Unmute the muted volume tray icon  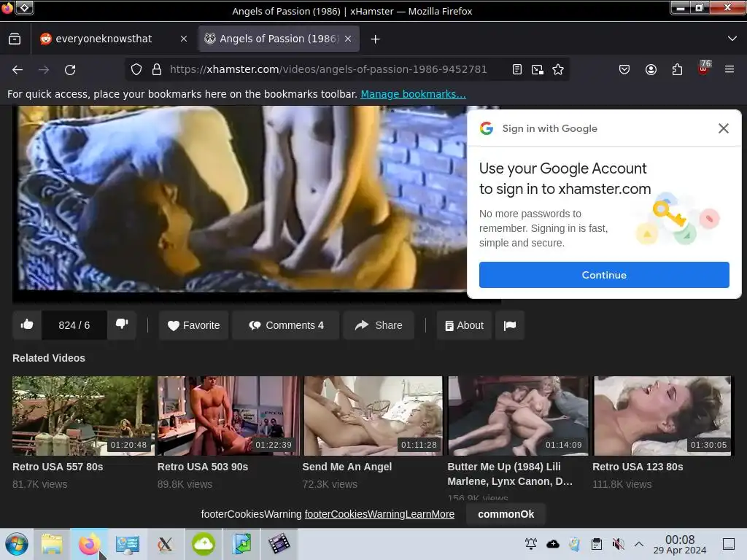[x=619, y=544]
